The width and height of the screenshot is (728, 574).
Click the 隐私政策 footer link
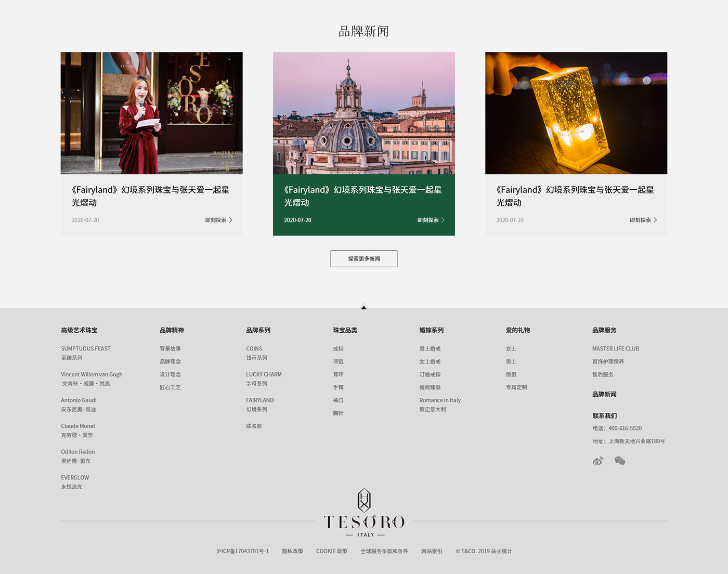point(292,551)
